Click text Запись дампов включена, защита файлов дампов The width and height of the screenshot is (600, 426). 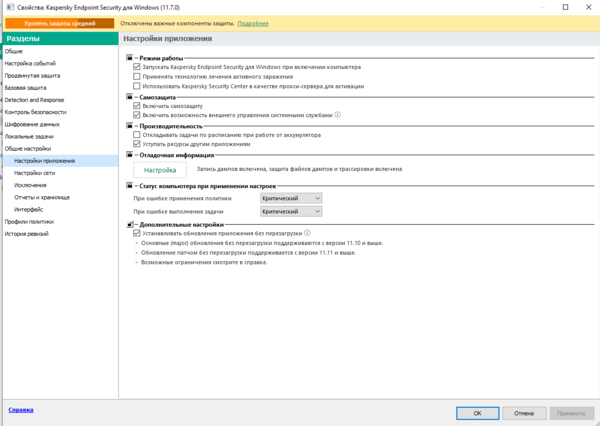[299, 169]
